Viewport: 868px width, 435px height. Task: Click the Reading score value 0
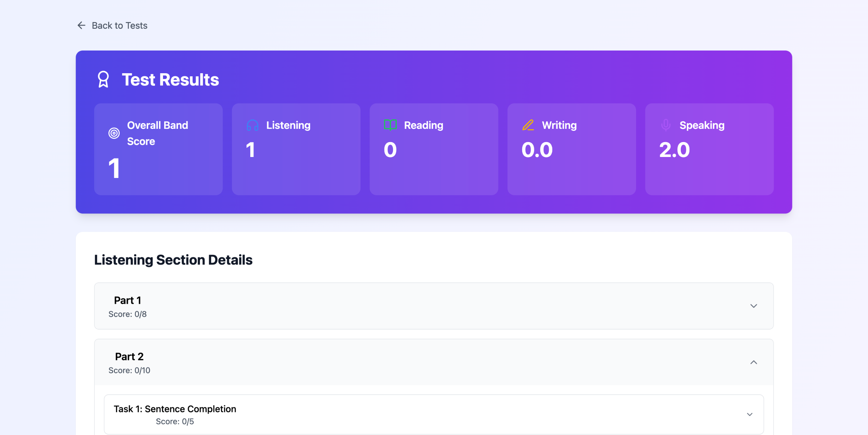pos(390,150)
